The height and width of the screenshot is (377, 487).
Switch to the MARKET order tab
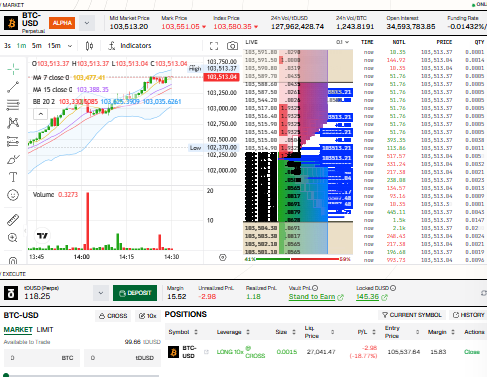[18, 330]
